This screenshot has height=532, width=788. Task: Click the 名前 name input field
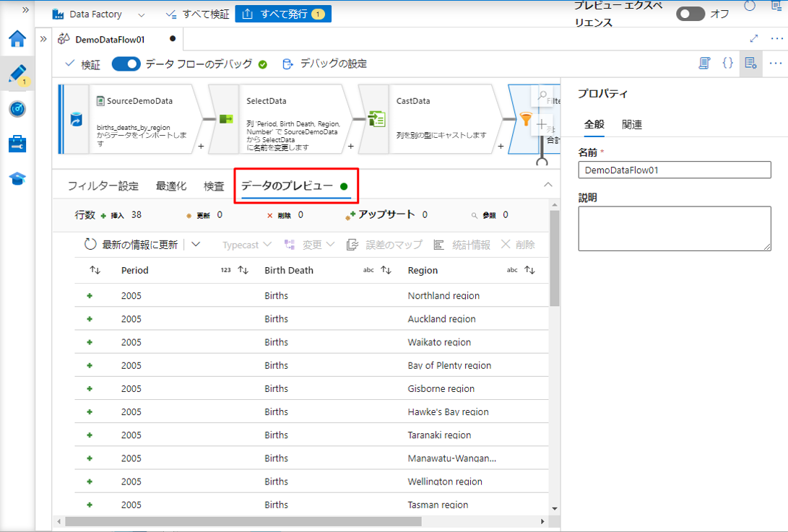pyautogui.click(x=674, y=170)
